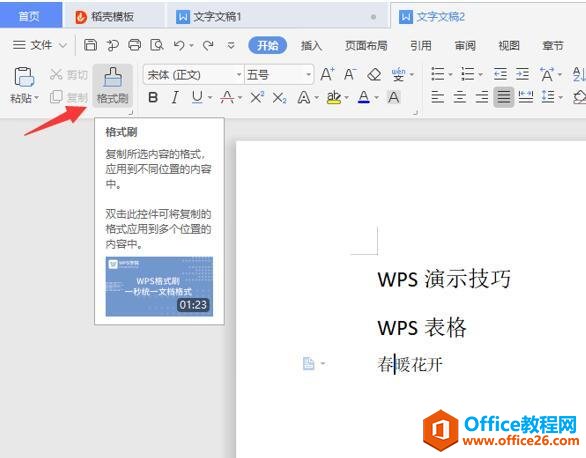Toggle Subscript (X₂) formatting
Screen dimensions: 586x458
[x=280, y=98]
